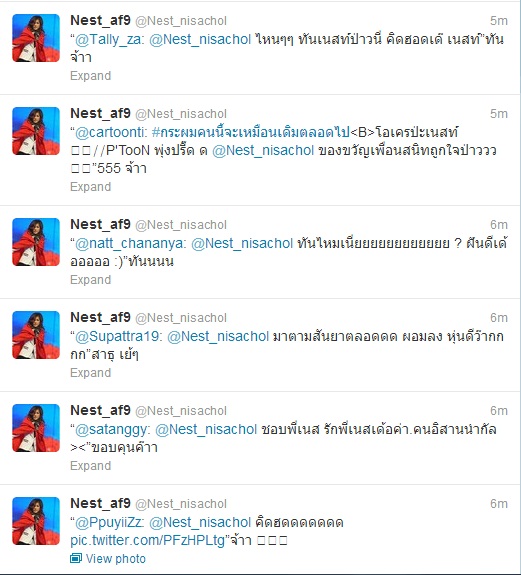
Task: Open the @natt_chananya mention link
Action: point(131,243)
